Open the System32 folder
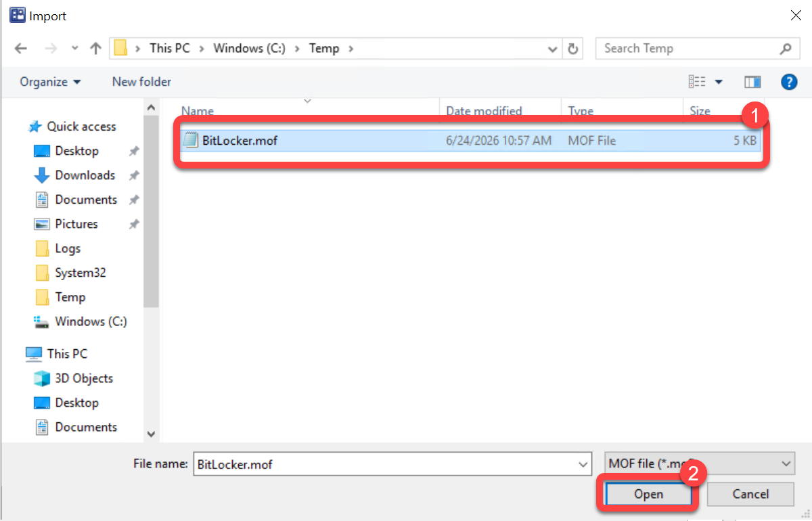The width and height of the screenshot is (812, 521). pos(81,273)
